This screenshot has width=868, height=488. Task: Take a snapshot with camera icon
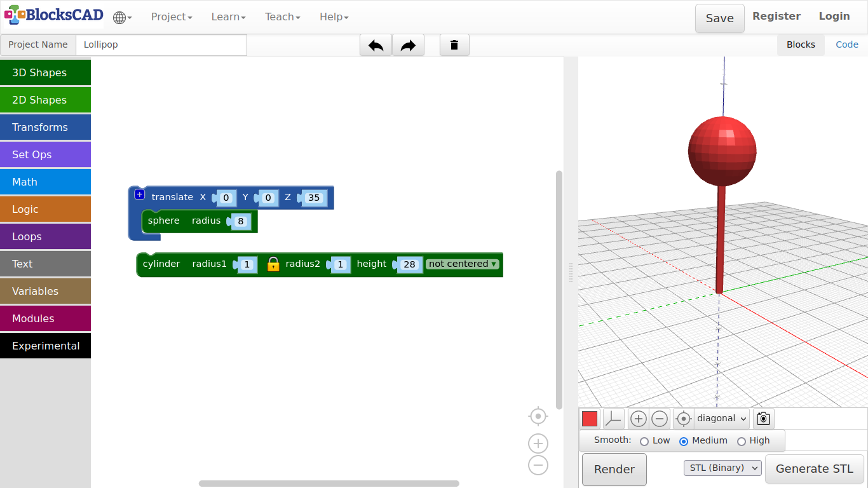pos(763,419)
